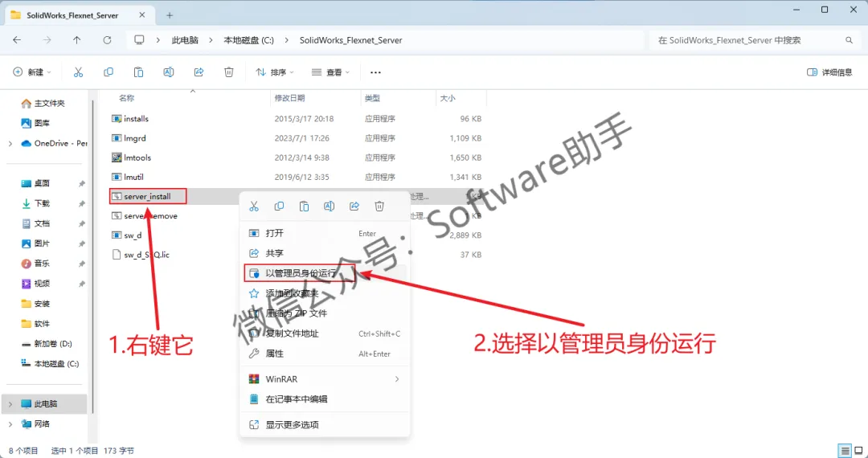
Task: Click Share icon in context menu
Action: [x=354, y=207]
